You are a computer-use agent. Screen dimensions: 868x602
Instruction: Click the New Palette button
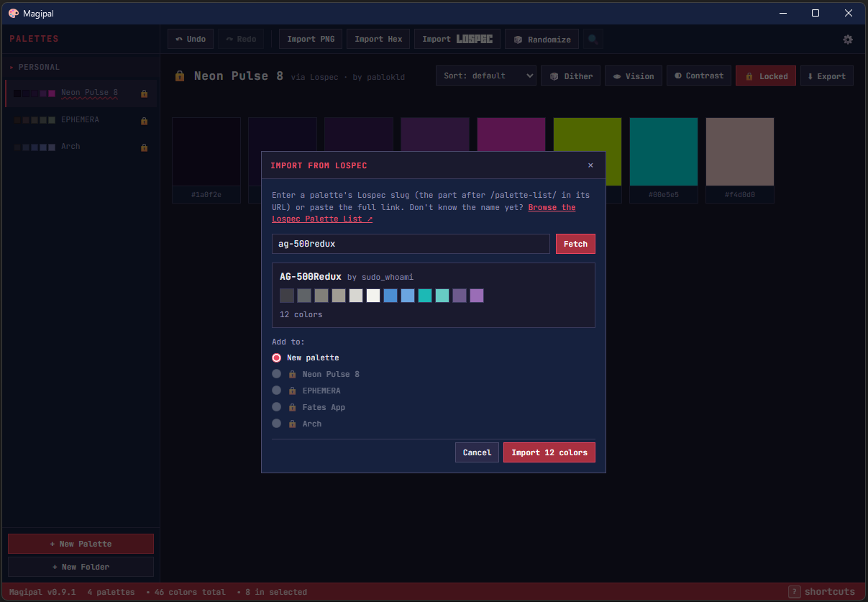[x=81, y=544]
